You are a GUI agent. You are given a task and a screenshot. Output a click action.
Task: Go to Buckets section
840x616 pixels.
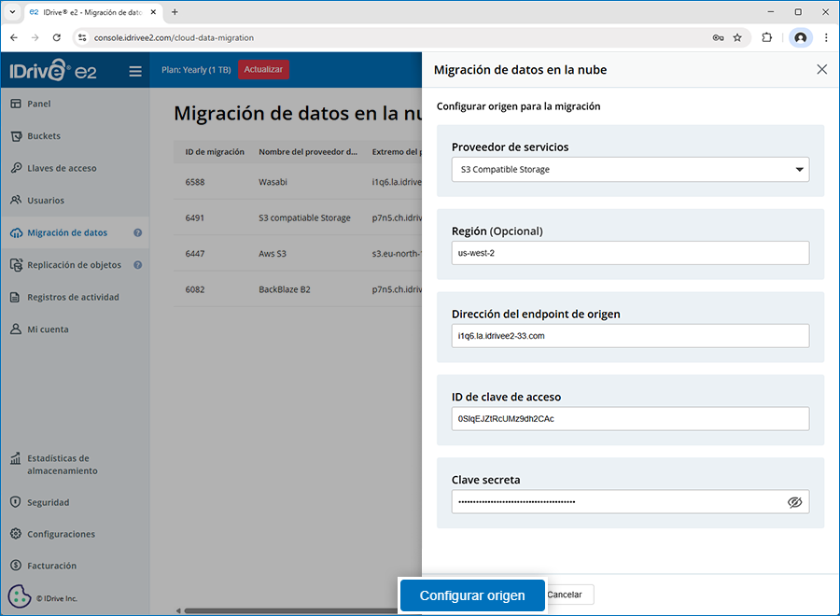tap(43, 136)
